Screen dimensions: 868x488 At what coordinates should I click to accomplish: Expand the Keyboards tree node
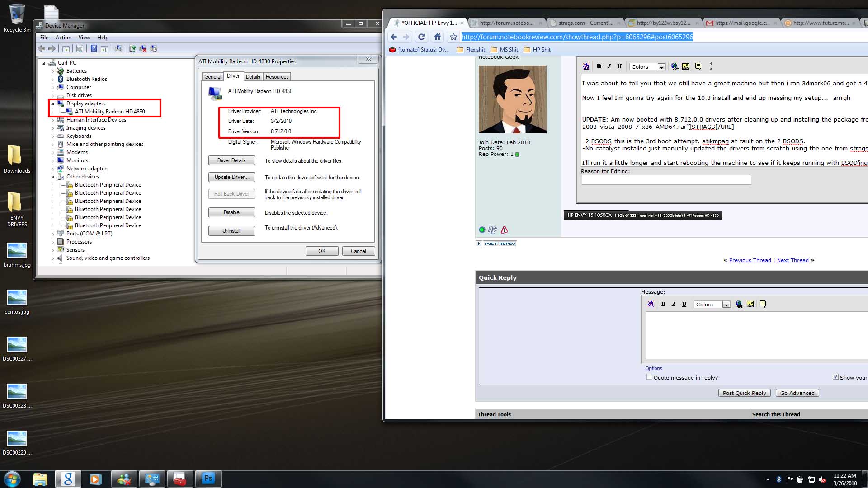pyautogui.click(x=52, y=136)
